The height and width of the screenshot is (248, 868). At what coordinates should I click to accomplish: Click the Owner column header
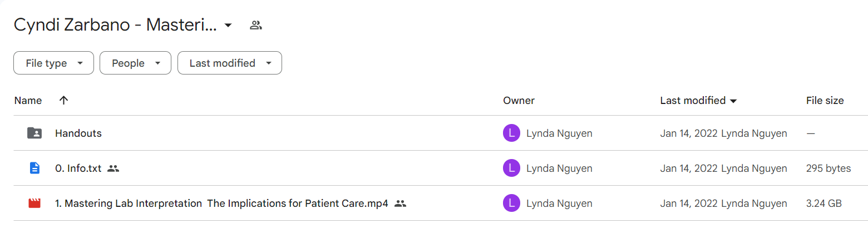tap(519, 101)
